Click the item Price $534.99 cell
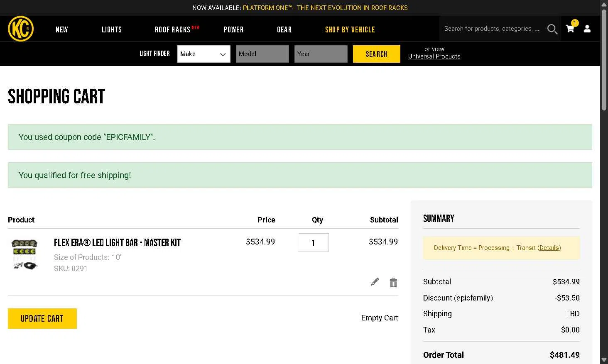This screenshot has width=608, height=364. [x=260, y=242]
